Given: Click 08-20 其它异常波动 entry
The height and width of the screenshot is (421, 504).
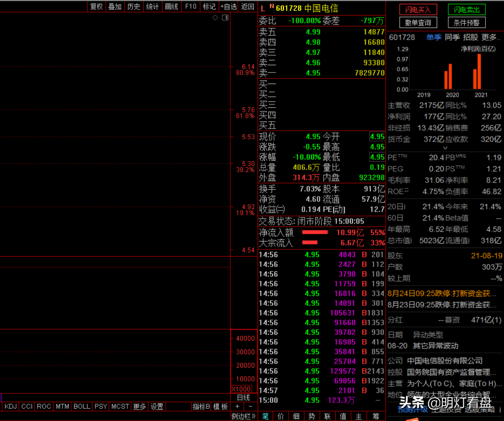Looking at the screenshot, I should (x=423, y=346).
